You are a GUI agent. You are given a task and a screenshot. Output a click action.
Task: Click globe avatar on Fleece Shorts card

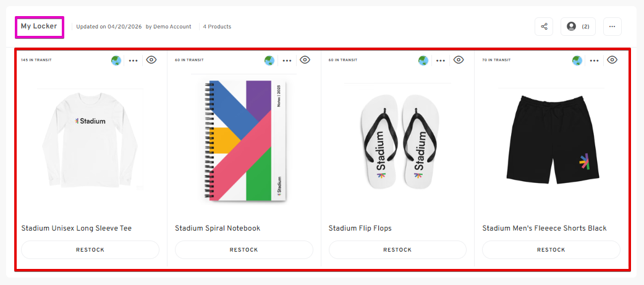[x=577, y=61]
